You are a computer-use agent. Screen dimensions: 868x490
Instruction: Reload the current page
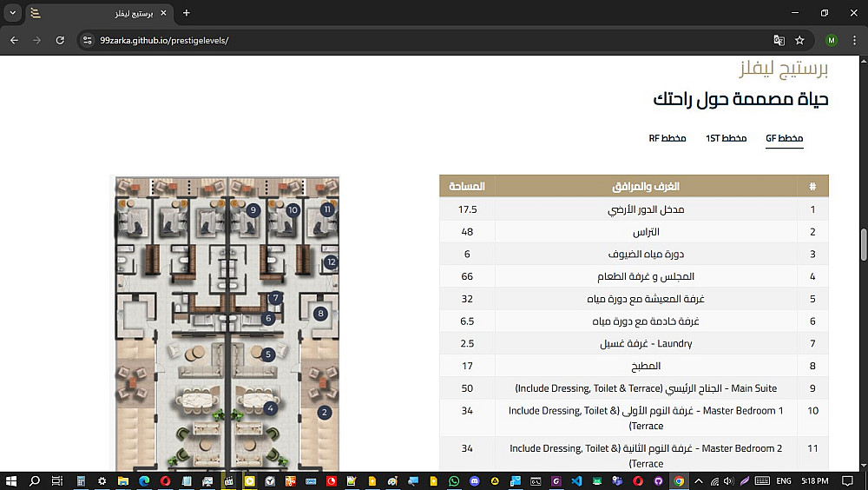pos(60,40)
